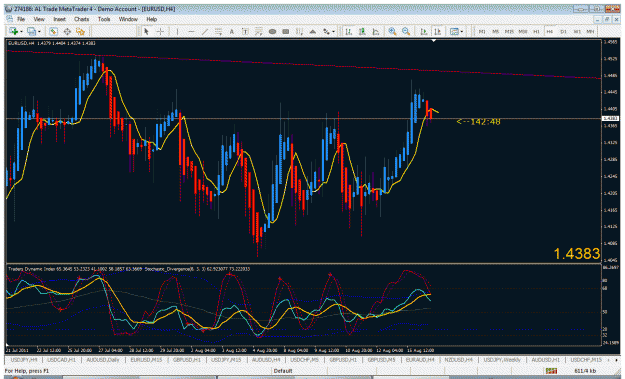Select the Text Label tool
The image size is (625, 379).
tap(245, 31)
